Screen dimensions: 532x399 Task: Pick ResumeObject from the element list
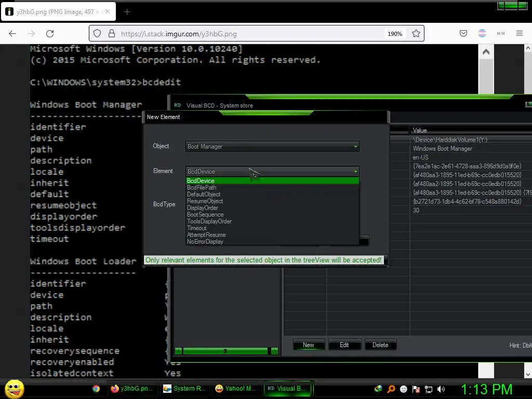[272, 201]
